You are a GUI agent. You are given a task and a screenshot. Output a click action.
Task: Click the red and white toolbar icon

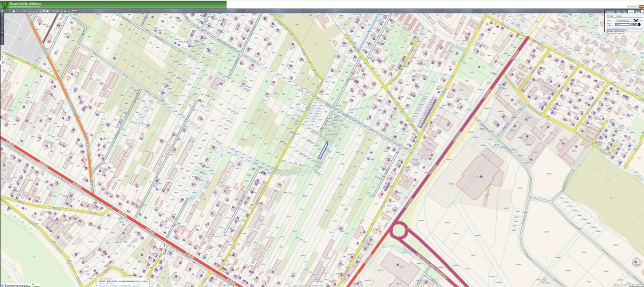(x=76, y=11)
